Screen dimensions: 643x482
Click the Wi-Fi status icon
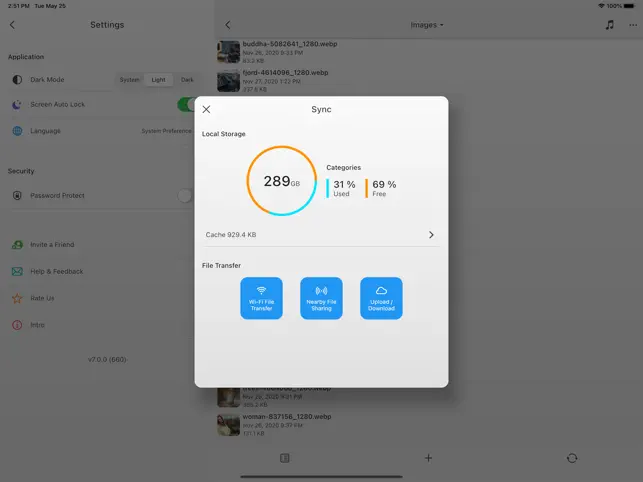[x=601, y=6]
